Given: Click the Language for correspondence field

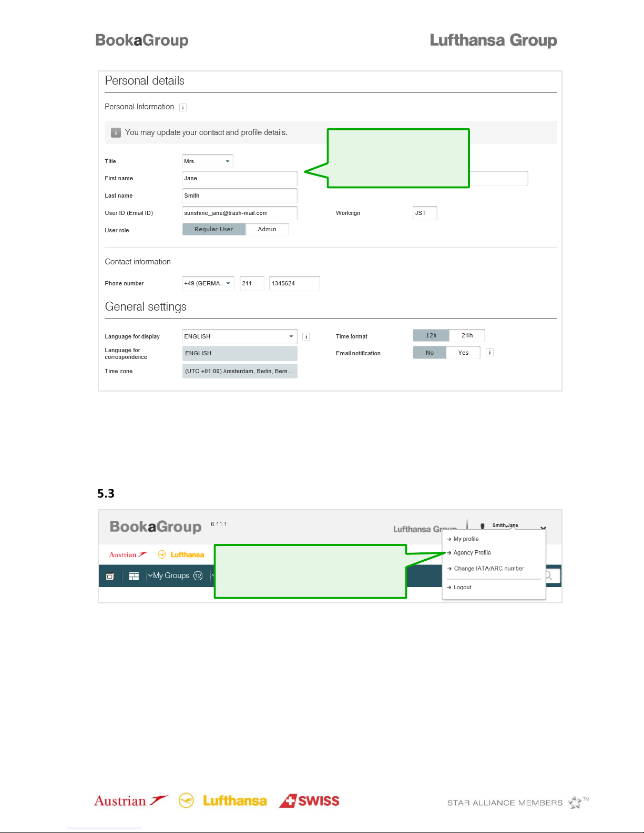Looking at the screenshot, I should coord(240,353).
